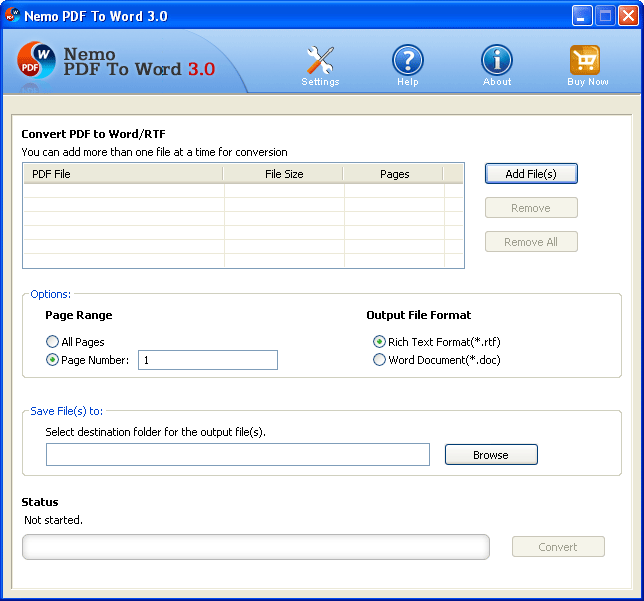Click the PDF File column header
Screen dimensions: 644x601
pos(123,174)
